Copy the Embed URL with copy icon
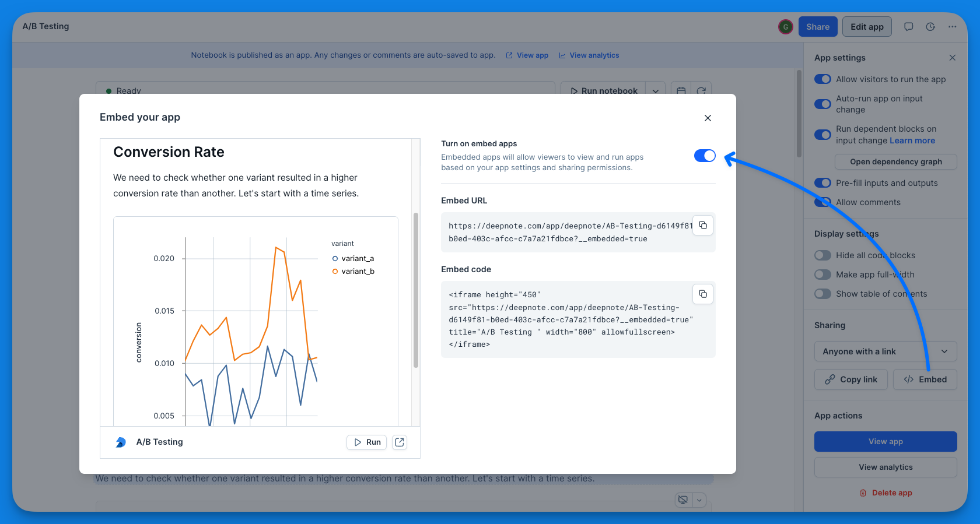This screenshot has width=980, height=524. (703, 225)
